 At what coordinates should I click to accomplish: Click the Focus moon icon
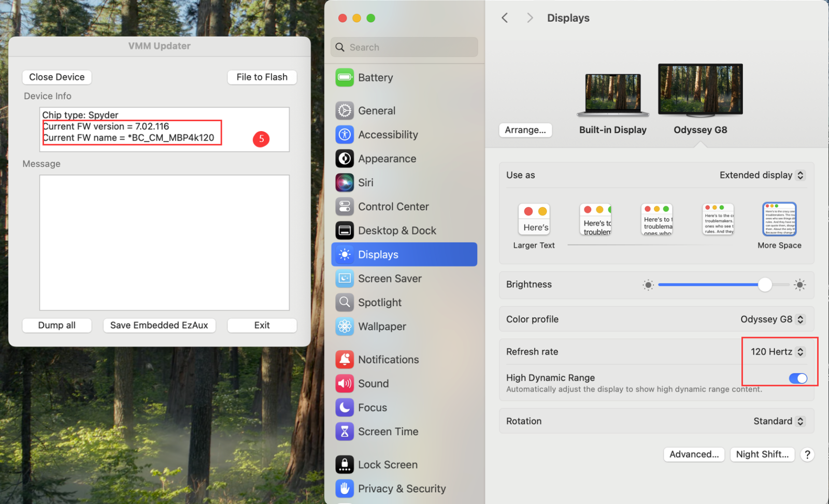click(345, 408)
